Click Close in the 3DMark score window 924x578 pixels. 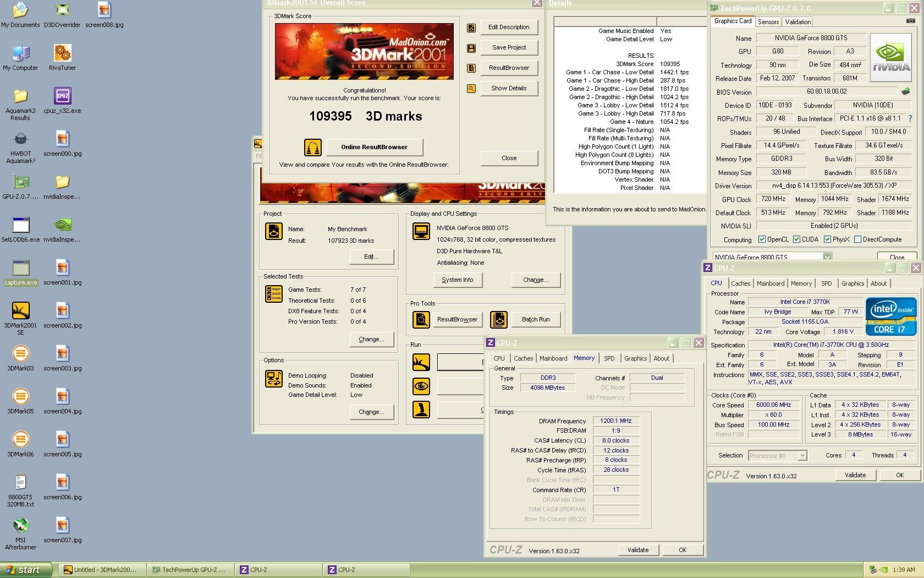509,158
